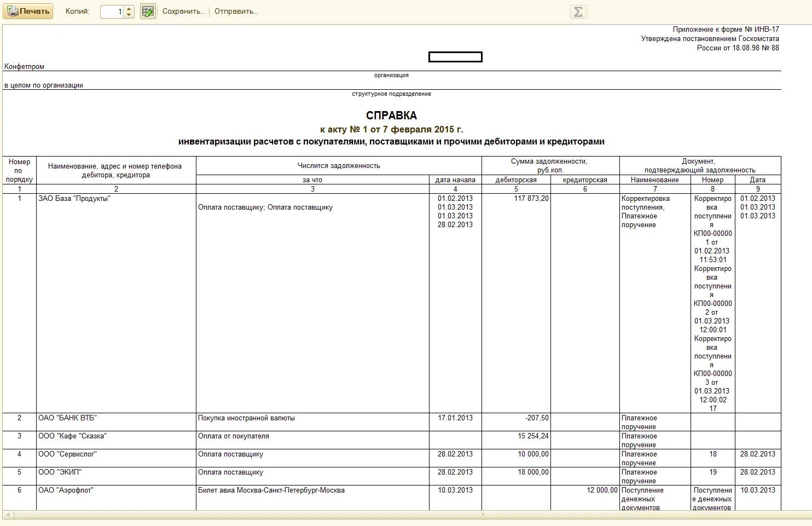The width and height of the screenshot is (812, 526).
Task: Select cell Покупка иностранной валюты
Action: pos(312,422)
